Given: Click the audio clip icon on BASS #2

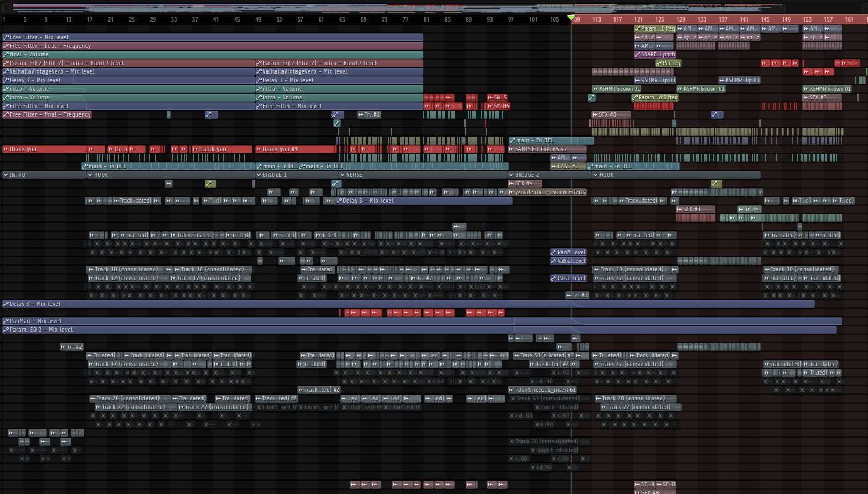Looking at the screenshot, I should [554, 166].
